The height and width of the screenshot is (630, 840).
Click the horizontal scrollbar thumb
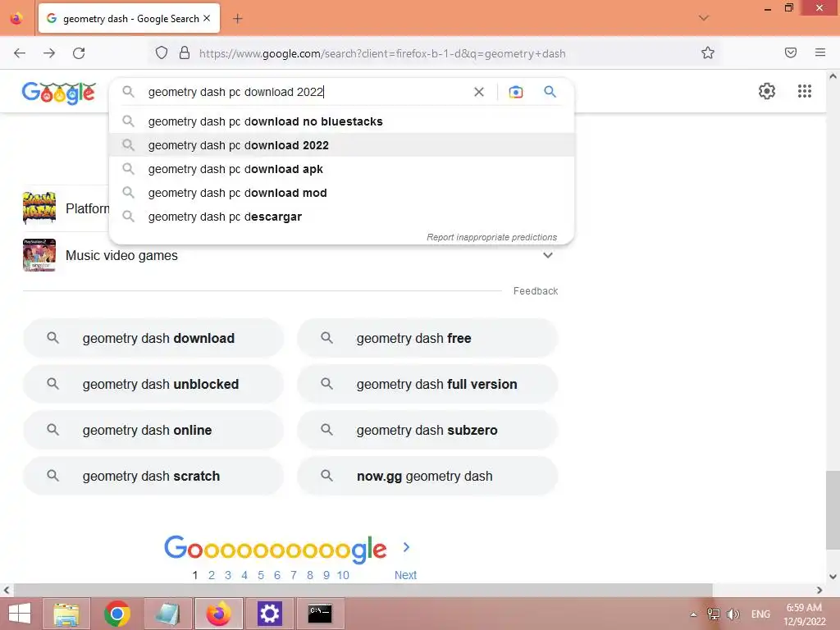363,590
